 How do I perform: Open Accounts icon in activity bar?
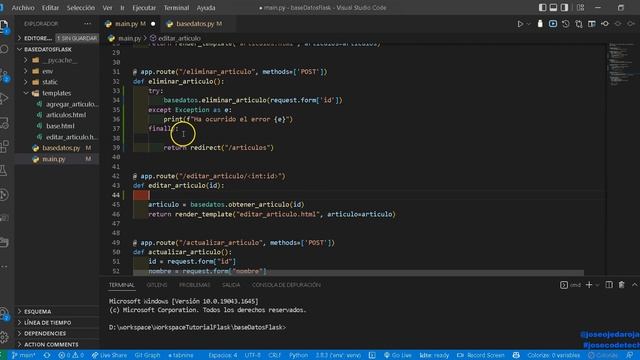(x=4, y=313)
